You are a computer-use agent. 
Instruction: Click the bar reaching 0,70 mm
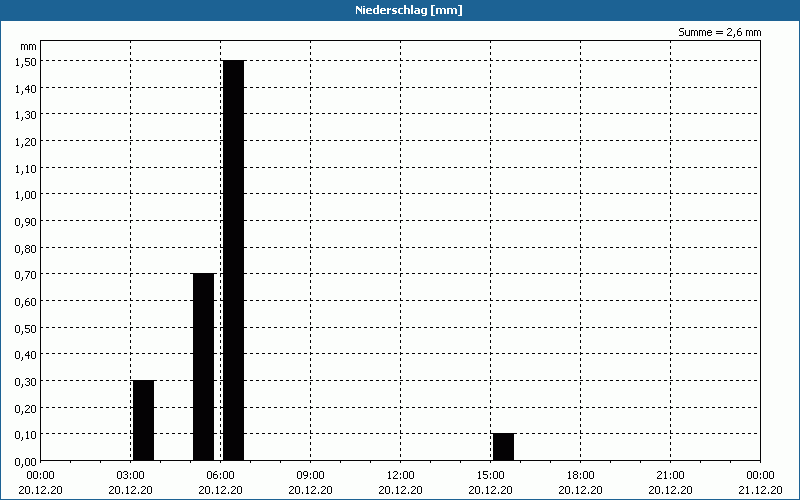tap(204, 367)
